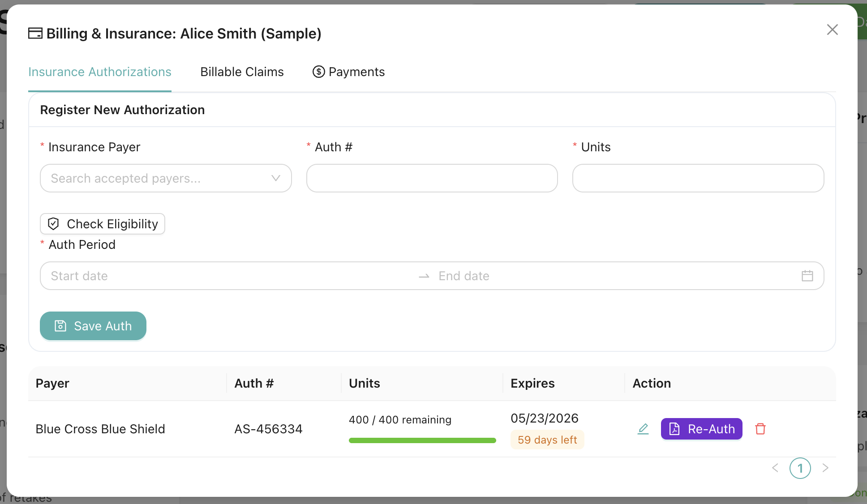Click the pencil edit icon for Blue Cross authorization
The height and width of the screenshot is (504, 867).
643,429
